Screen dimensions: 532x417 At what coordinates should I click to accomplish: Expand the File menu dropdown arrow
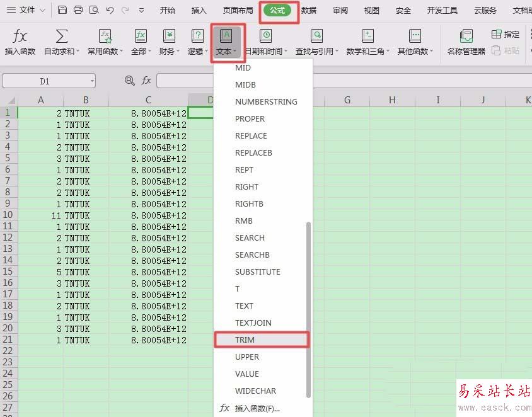click(43, 11)
